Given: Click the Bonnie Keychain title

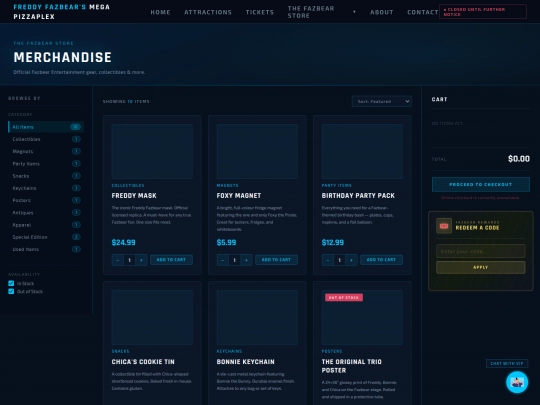Looking at the screenshot, I should [x=246, y=362].
